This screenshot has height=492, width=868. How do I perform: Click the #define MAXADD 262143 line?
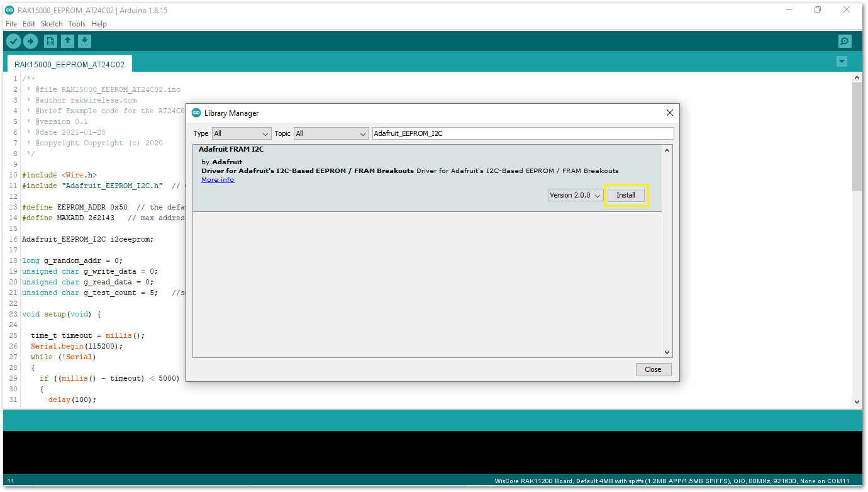point(104,218)
